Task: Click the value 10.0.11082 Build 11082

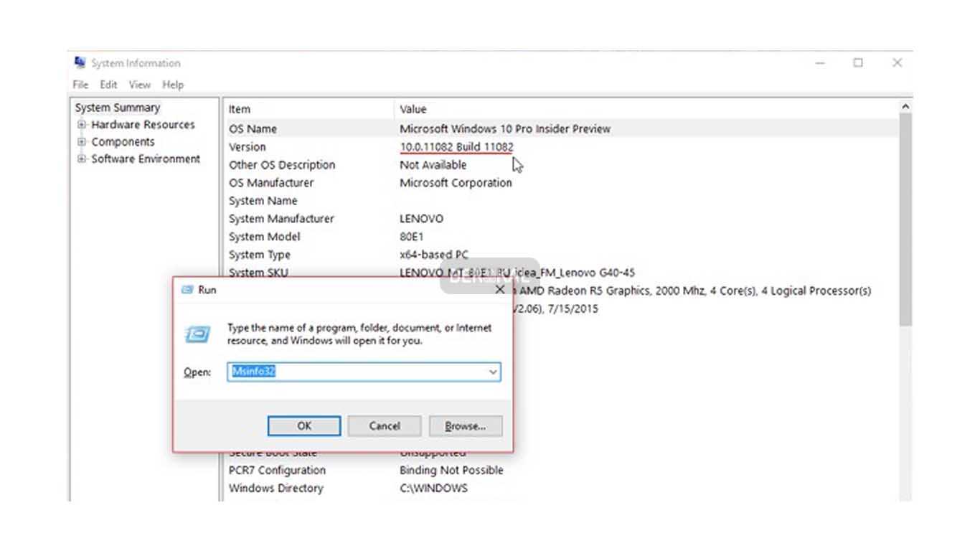Action: (x=456, y=147)
